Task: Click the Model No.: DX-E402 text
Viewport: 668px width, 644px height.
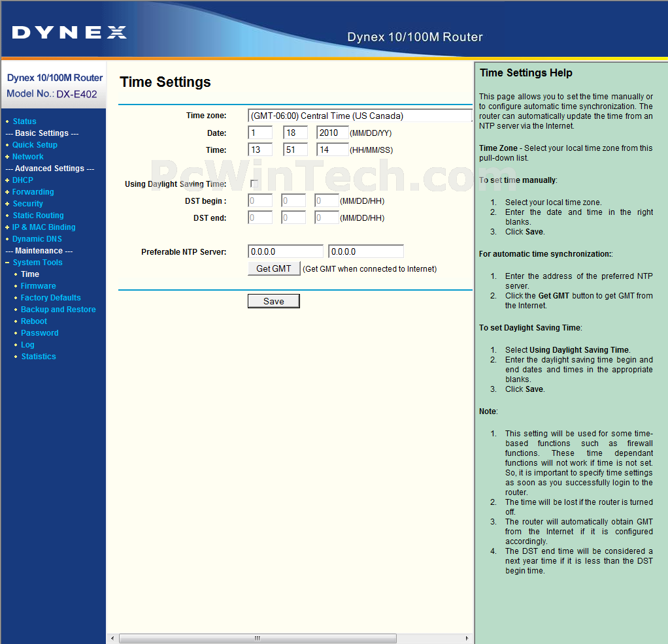Action: pyautogui.click(x=52, y=94)
